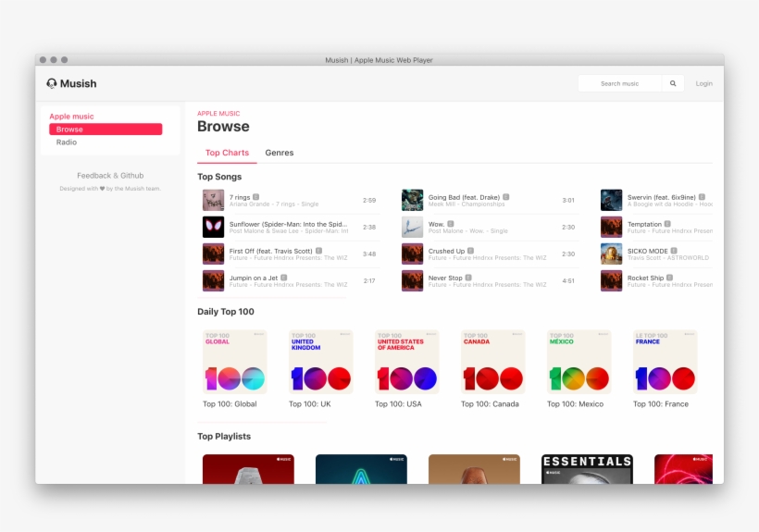
Task: Open Top 100 Global chart cover
Action: (x=235, y=362)
